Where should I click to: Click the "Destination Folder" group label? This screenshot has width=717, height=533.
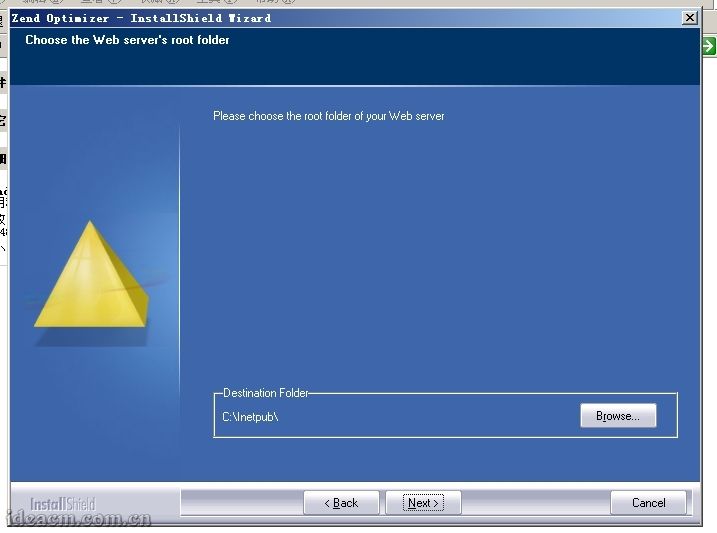coord(266,394)
